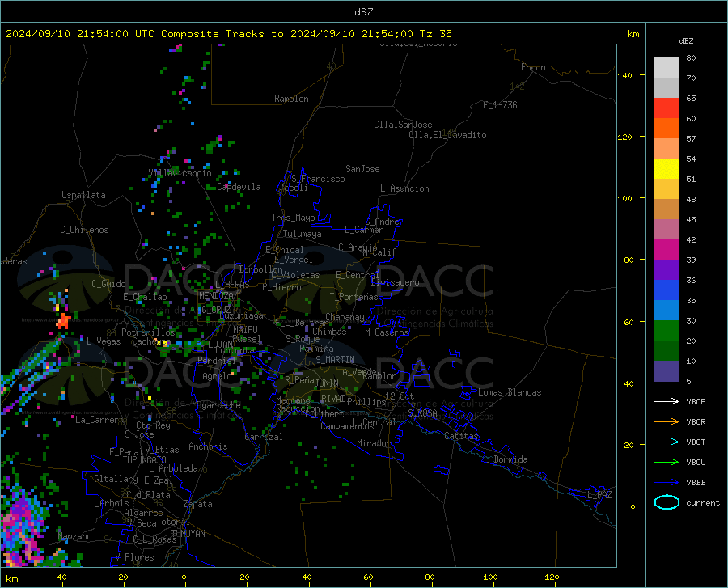Pick the light blue swatch between 35 and 30 dBZ

coord(667,311)
